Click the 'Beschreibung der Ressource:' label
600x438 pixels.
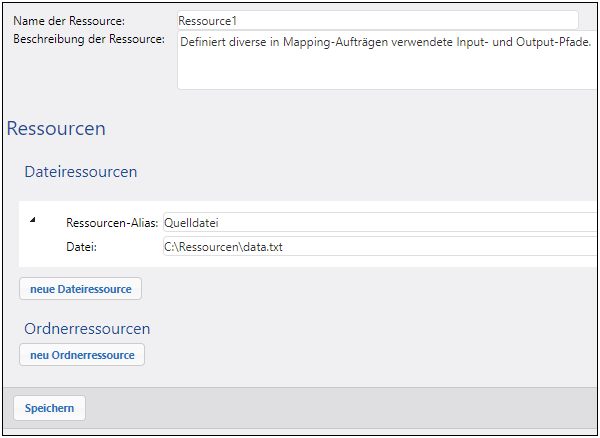click(87, 39)
